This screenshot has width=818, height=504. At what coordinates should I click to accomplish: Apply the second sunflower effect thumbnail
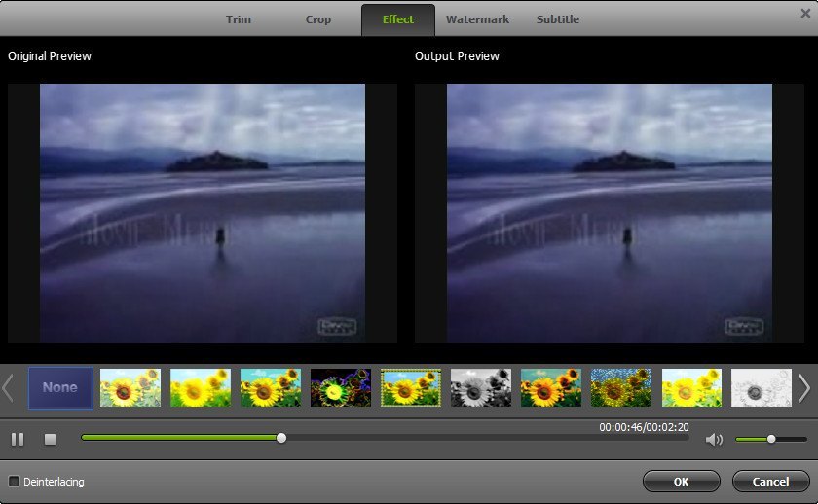pyautogui.click(x=201, y=388)
